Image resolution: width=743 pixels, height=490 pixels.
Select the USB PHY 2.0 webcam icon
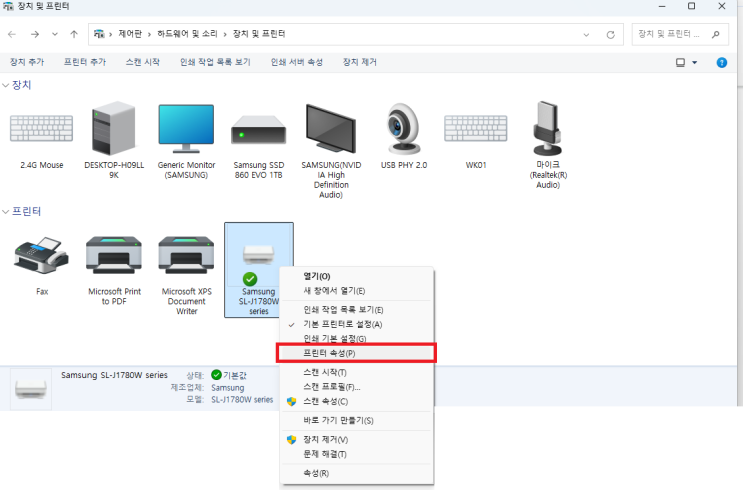tap(404, 128)
